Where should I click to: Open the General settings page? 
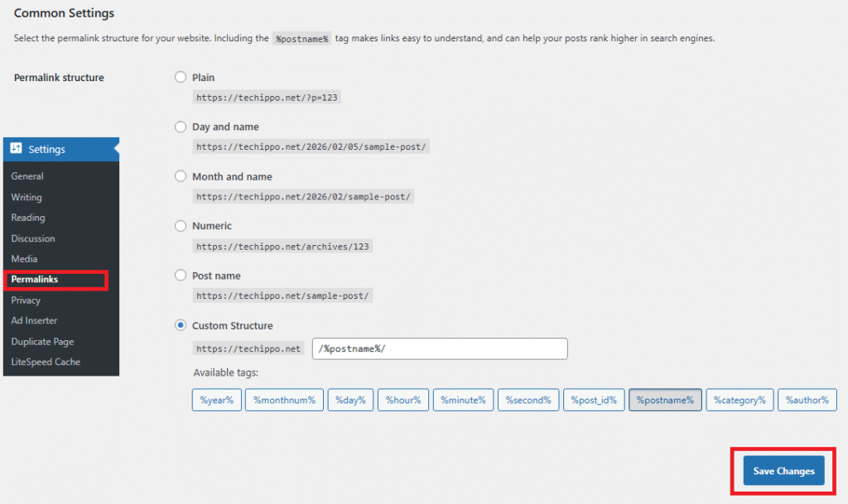pyautogui.click(x=27, y=176)
